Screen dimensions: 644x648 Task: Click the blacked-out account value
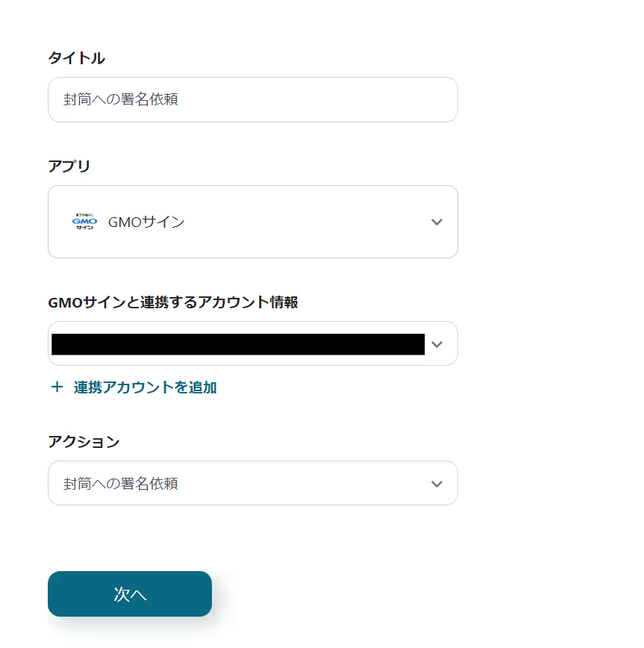pos(237,344)
